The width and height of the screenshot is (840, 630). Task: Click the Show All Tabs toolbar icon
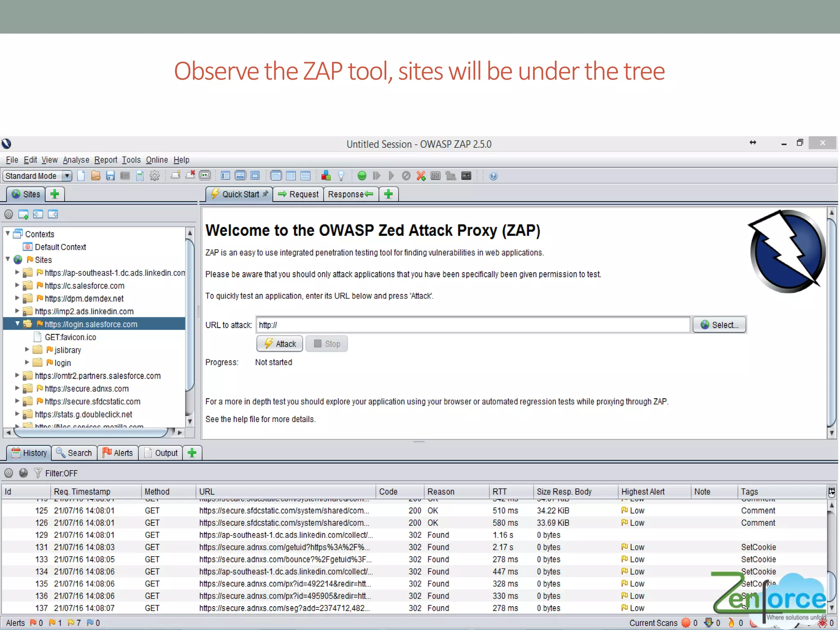pyautogui.click(x=176, y=176)
